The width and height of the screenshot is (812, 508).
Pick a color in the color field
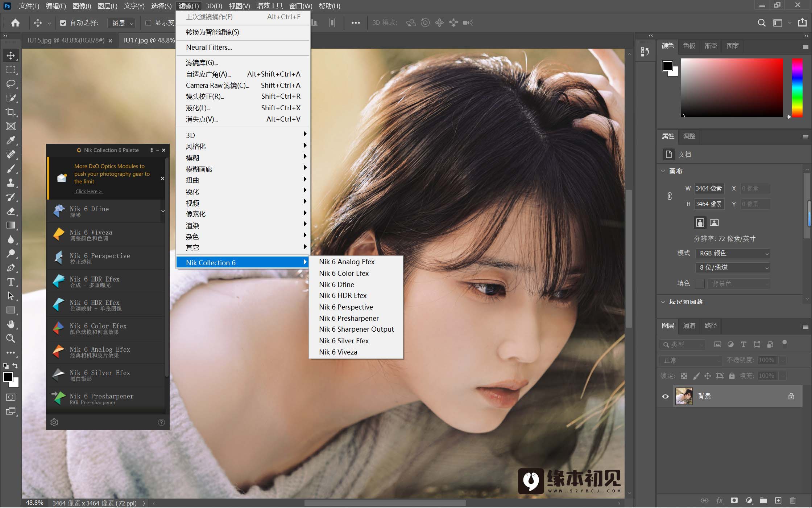(732, 87)
